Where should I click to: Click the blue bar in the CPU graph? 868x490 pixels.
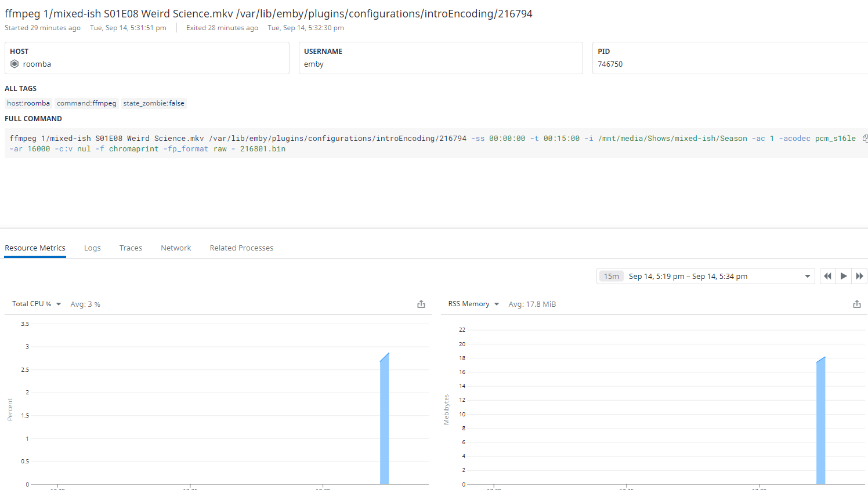384,423
